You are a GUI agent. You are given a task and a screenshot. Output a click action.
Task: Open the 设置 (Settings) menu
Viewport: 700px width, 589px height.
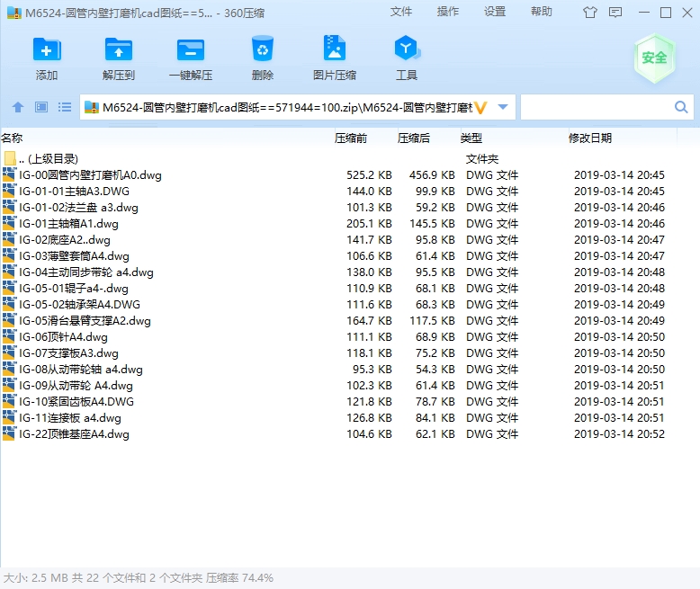[495, 12]
